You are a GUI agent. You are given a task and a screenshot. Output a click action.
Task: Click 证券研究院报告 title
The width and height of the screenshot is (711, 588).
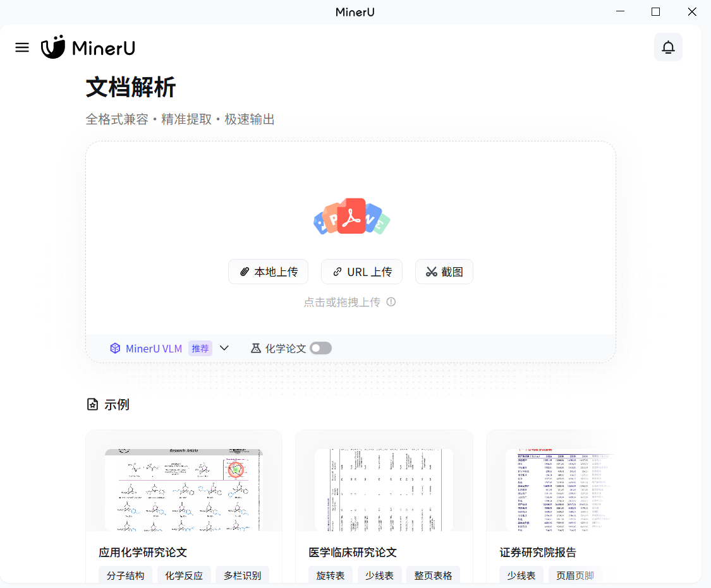(538, 552)
